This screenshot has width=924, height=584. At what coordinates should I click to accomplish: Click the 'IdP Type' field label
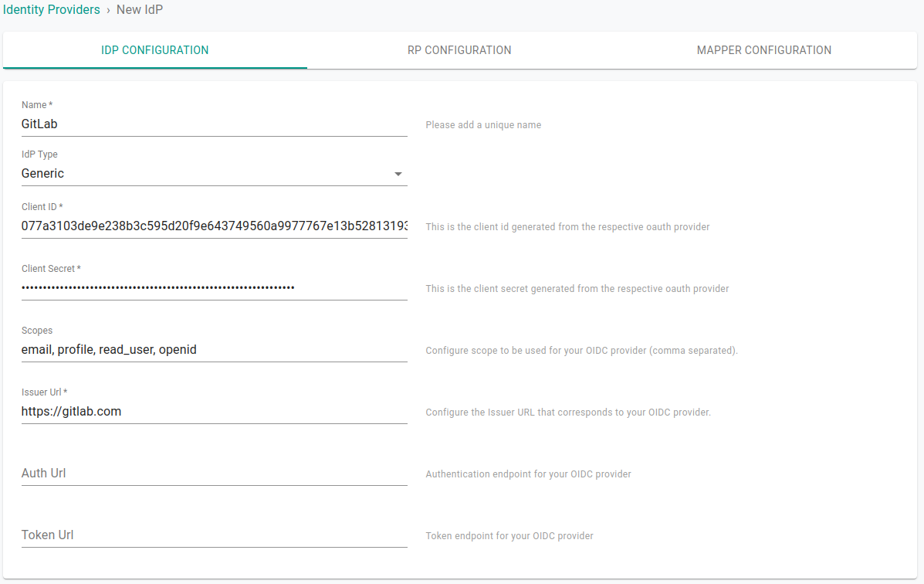point(39,154)
